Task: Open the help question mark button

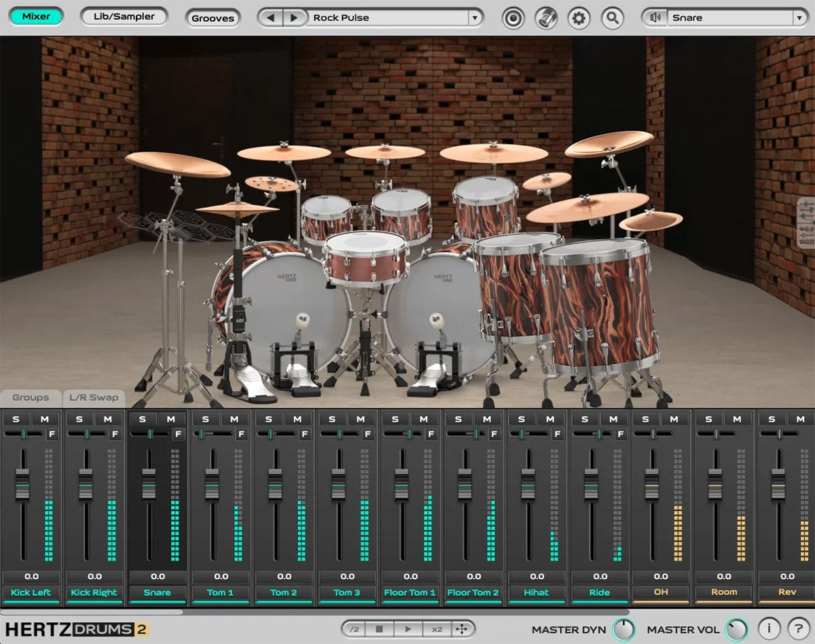Action: click(799, 628)
